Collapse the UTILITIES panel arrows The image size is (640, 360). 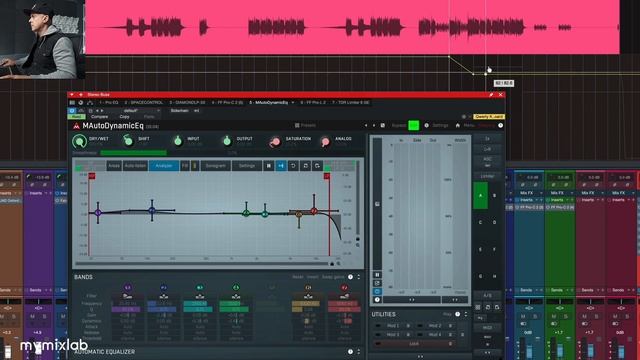pos(466,314)
